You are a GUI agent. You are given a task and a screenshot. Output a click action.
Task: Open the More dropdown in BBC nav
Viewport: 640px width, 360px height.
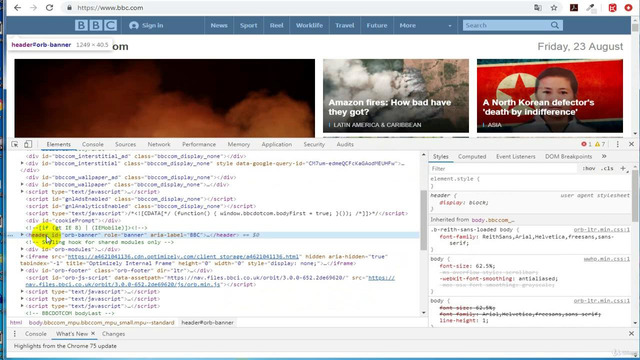(x=426, y=25)
